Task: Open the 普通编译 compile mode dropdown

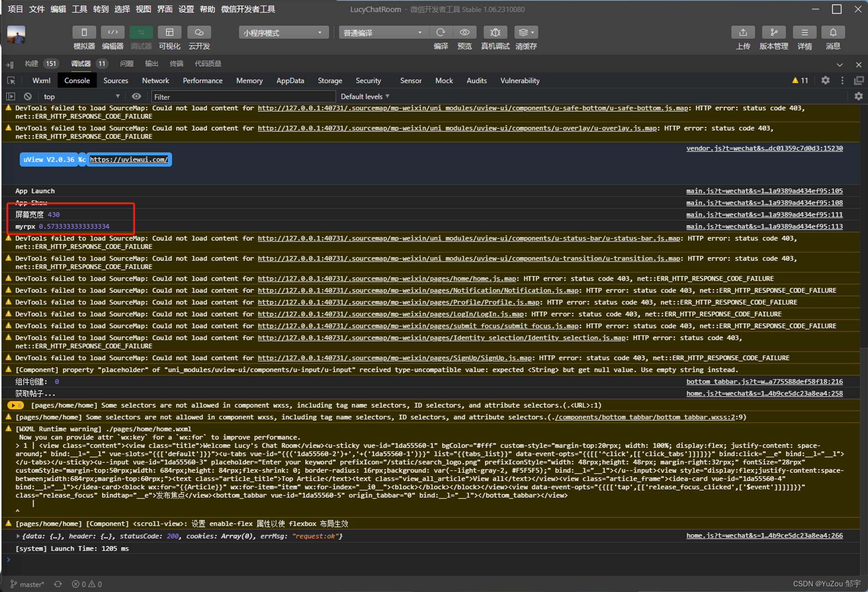Action: point(384,33)
